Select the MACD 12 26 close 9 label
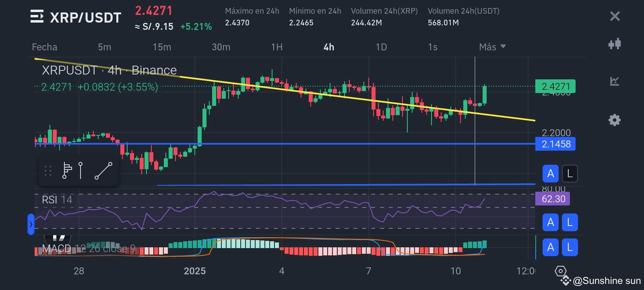 (89, 249)
